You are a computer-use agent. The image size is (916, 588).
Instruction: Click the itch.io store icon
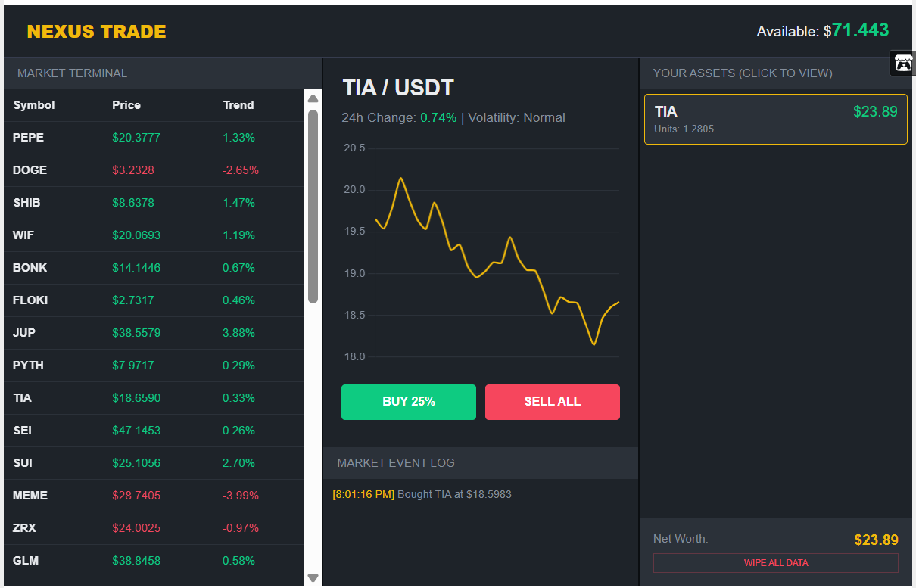pyautogui.click(x=903, y=63)
